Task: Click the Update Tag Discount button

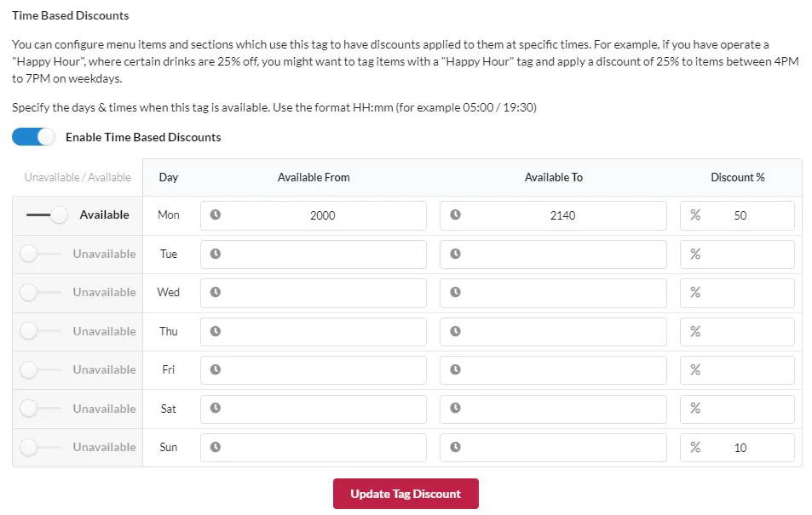Action: tap(406, 494)
